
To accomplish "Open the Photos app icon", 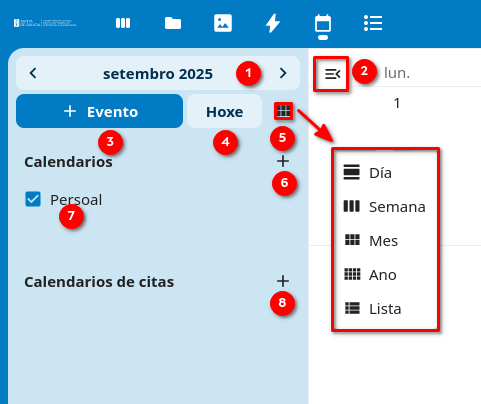I will pyautogui.click(x=223, y=23).
